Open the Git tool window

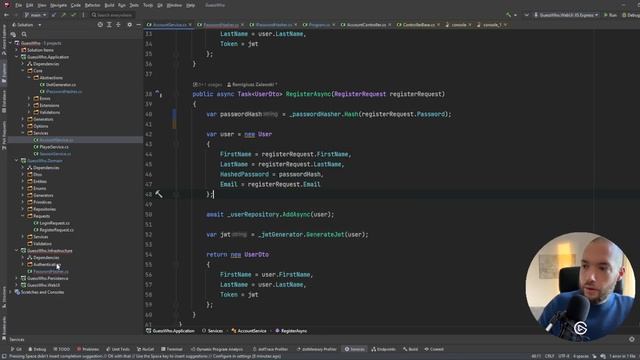pyautogui.click(x=16, y=349)
